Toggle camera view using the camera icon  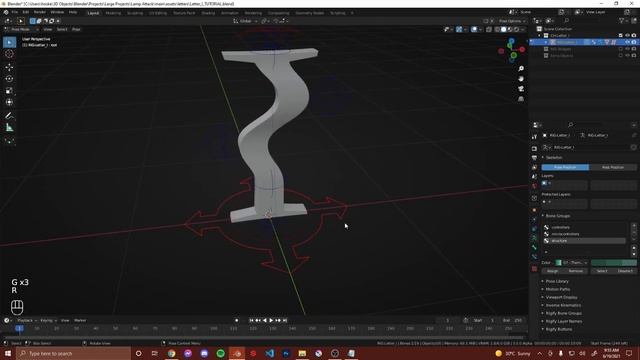[x=521, y=89]
